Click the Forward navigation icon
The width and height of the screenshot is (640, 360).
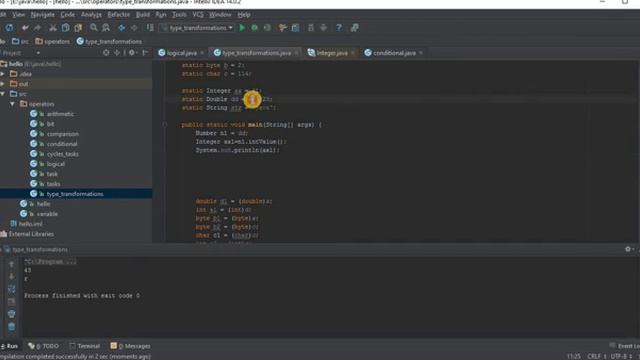point(134,28)
